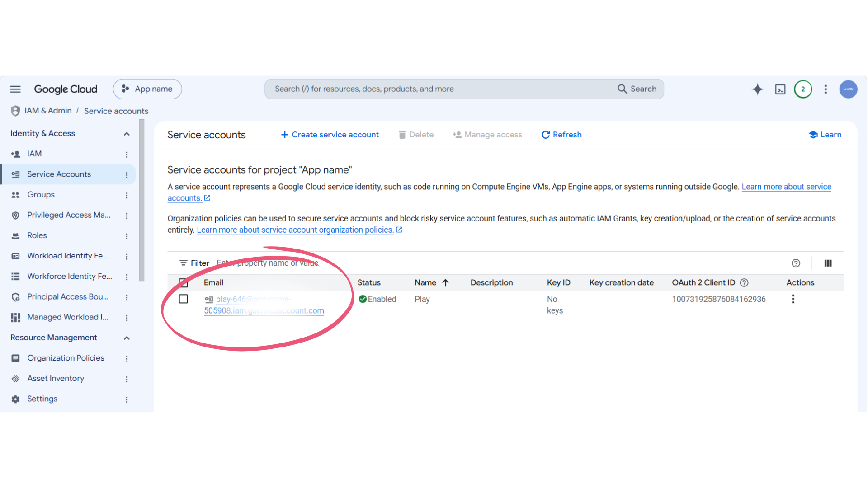Open Workload Identity Federation sidebar item
The height and width of the screenshot is (488, 868).
(x=68, y=256)
